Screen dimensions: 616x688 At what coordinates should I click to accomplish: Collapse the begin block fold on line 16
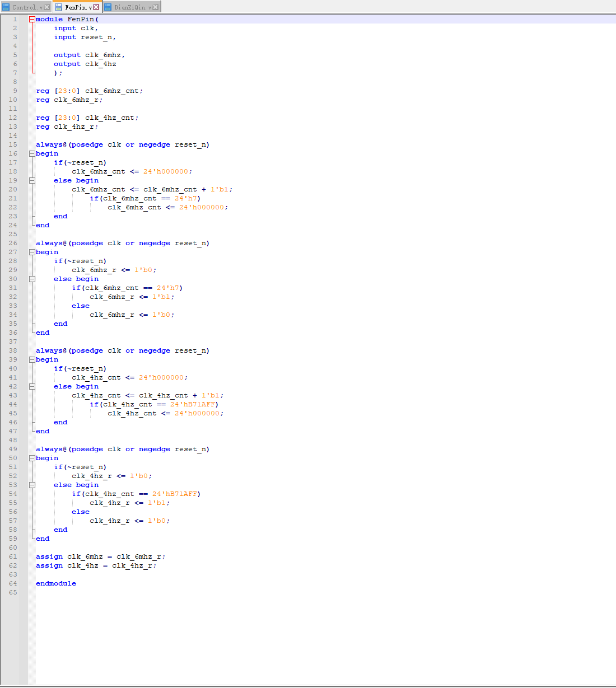[x=32, y=153]
